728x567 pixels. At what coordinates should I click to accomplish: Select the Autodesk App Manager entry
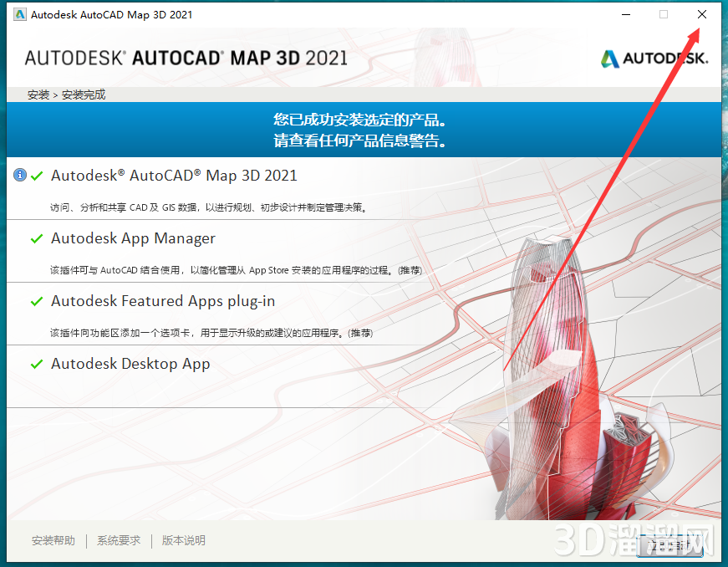tap(132, 238)
